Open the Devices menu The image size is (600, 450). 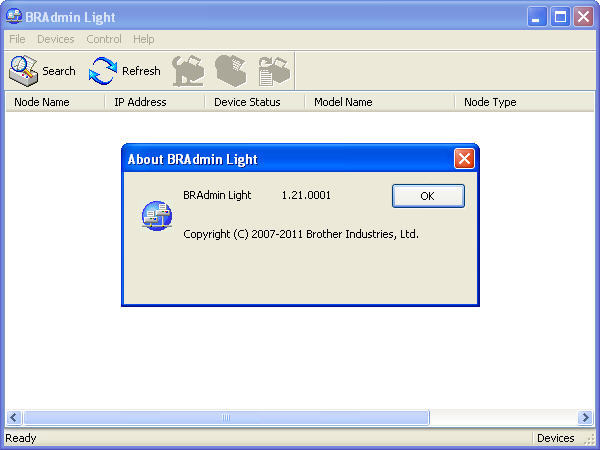point(55,39)
